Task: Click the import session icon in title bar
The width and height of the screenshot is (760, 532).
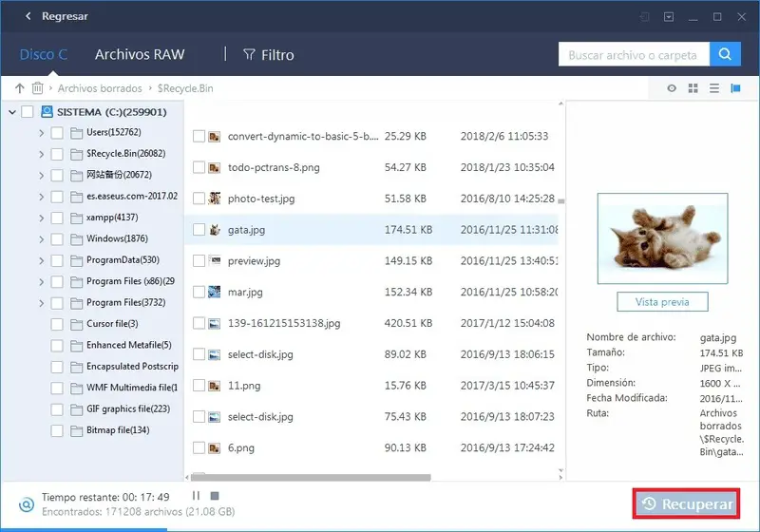Action: click(x=644, y=17)
